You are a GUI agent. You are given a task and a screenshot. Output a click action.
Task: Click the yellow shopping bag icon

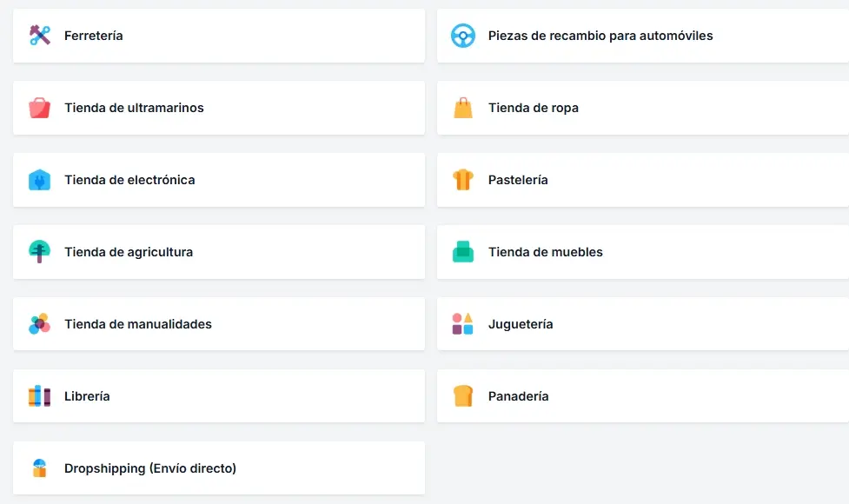[463, 108]
